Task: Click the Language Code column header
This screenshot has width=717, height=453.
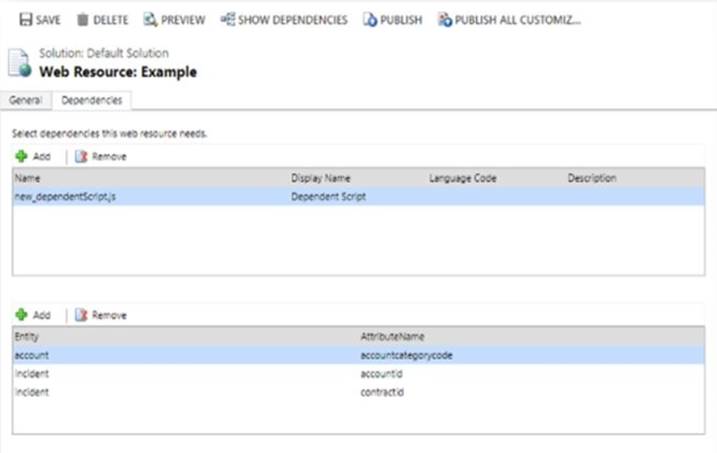Action: coord(462,178)
